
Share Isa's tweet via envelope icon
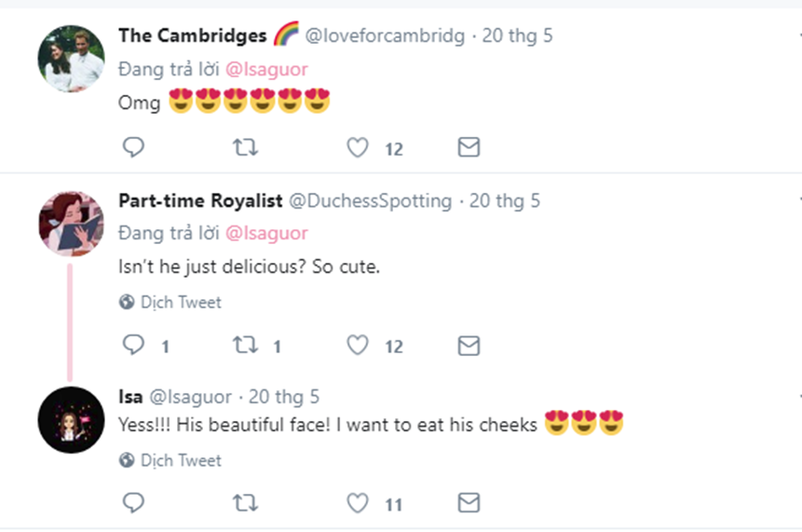[469, 504]
